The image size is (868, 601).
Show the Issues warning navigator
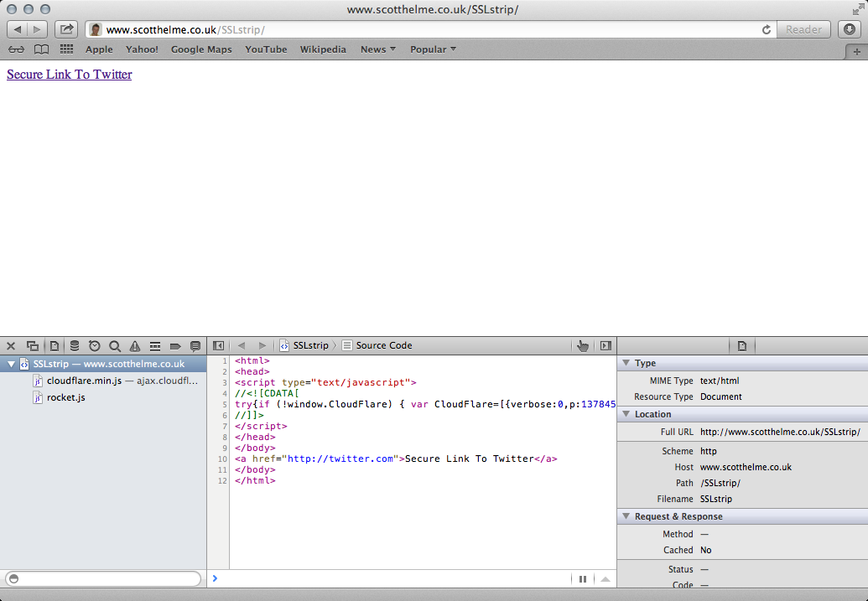pyautogui.click(x=134, y=346)
